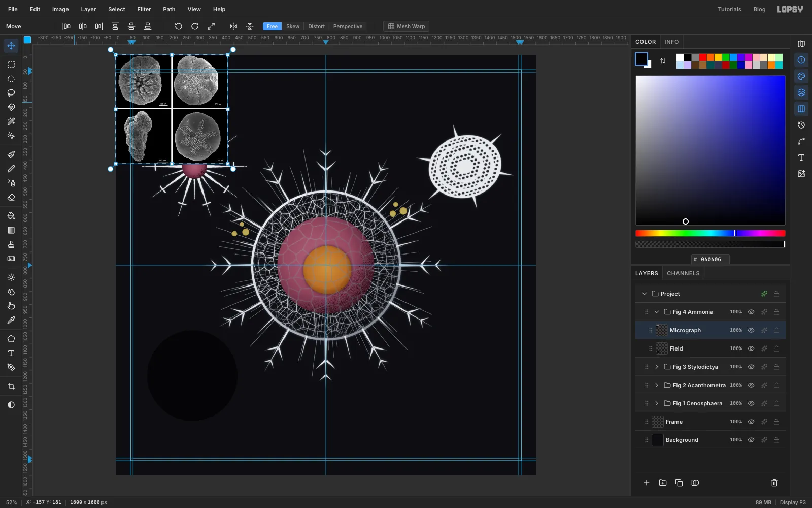812x508 pixels.
Task: Click the rotate counterclockwise icon
Action: 178,26
